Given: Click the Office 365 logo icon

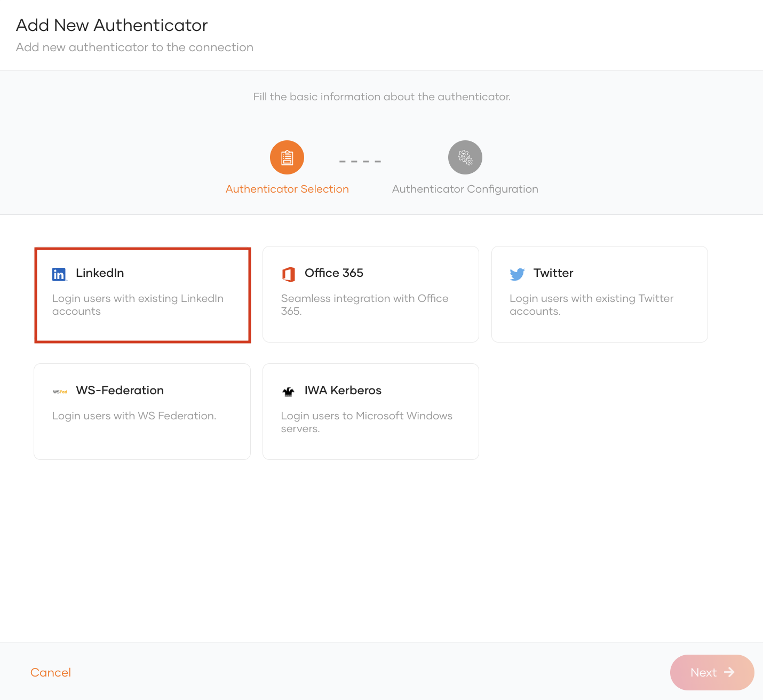Looking at the screenshot, I should click(x=288, y=274).
